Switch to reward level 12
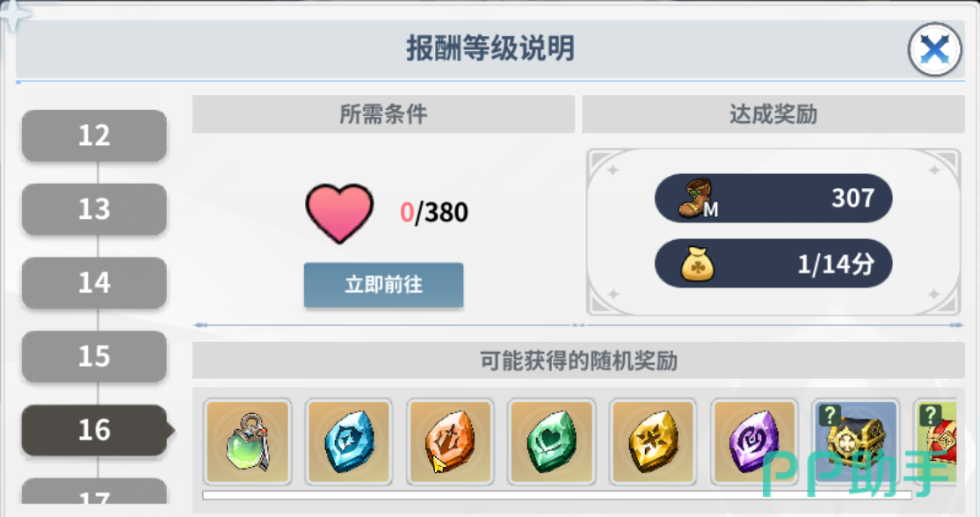980x517 pixels. (x=94, y=135)
